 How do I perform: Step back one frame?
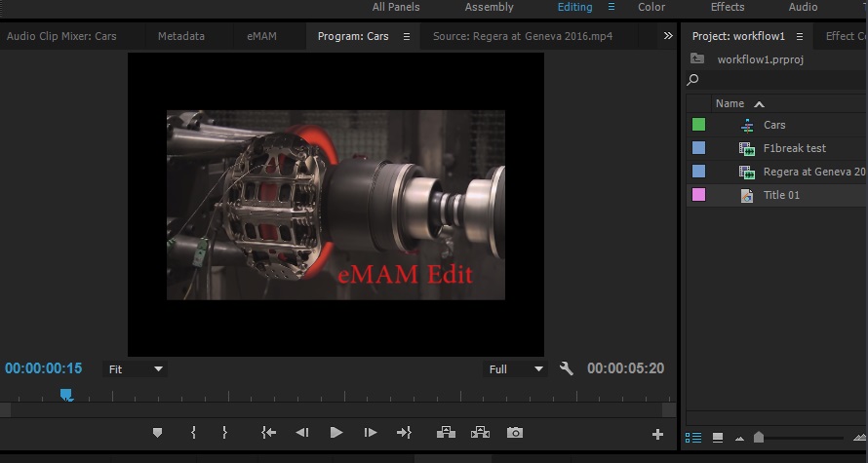302,433
